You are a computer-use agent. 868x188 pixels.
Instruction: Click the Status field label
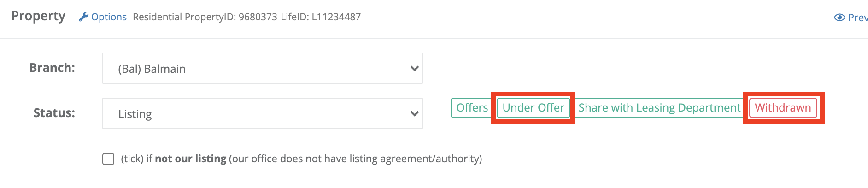click(54, 113)
